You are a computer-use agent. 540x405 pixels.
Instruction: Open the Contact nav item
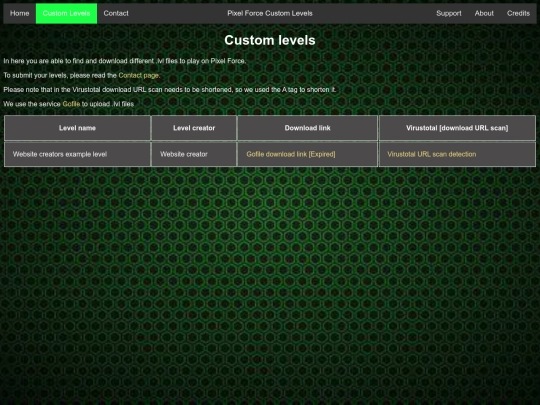(116, 13)
